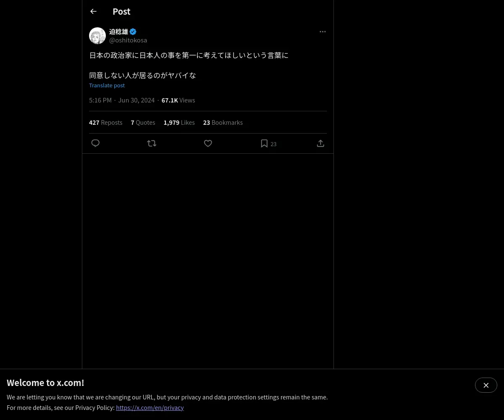This screenshot has width=504, height=420.
Task: View the 427 Reposts list
Action: pyautogui.click(x=106, y=122)
